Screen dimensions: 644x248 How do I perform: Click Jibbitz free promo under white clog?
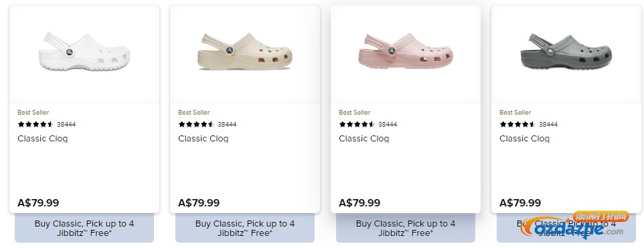pyautogui.click(x=84, y=228)
